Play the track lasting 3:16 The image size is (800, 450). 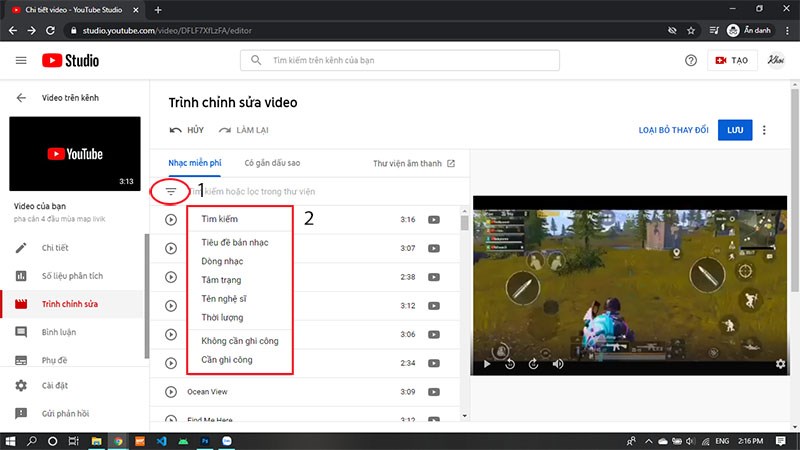coord(171,219)
